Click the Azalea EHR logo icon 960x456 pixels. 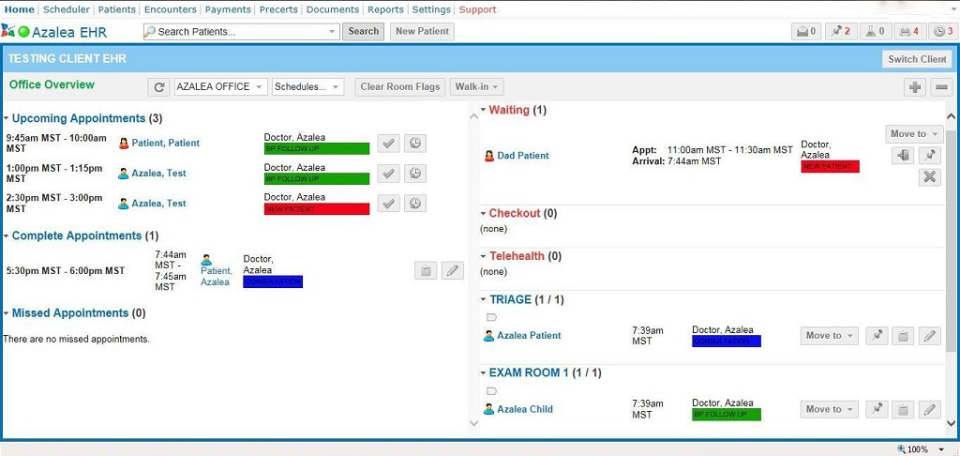click(x=8, y=31)
